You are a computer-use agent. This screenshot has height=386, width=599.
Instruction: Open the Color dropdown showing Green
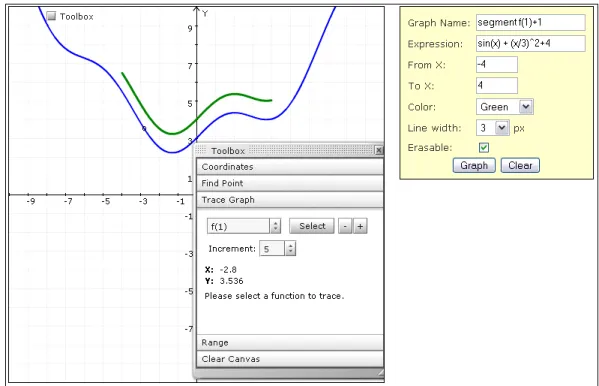[504, 107]
